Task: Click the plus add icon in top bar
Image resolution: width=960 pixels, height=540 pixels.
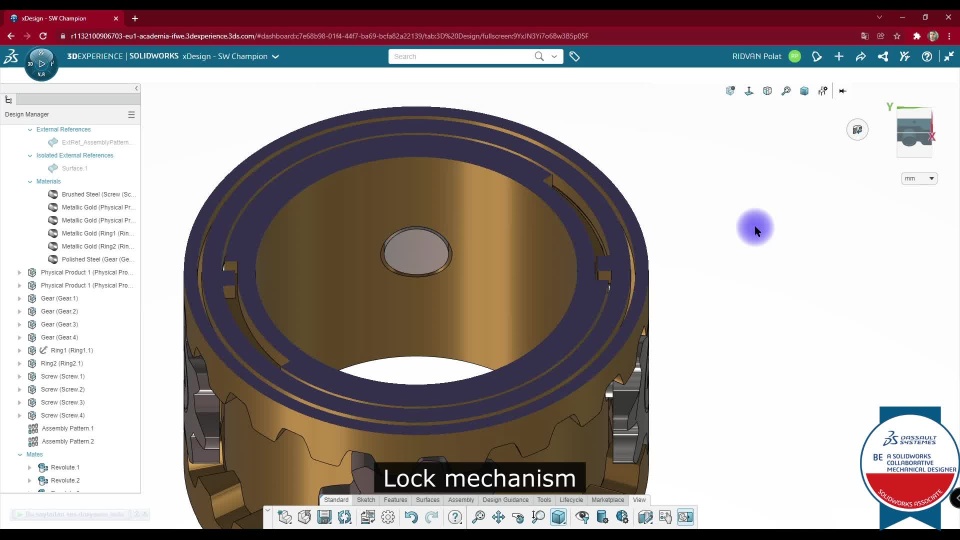Action: coord(839,56)
